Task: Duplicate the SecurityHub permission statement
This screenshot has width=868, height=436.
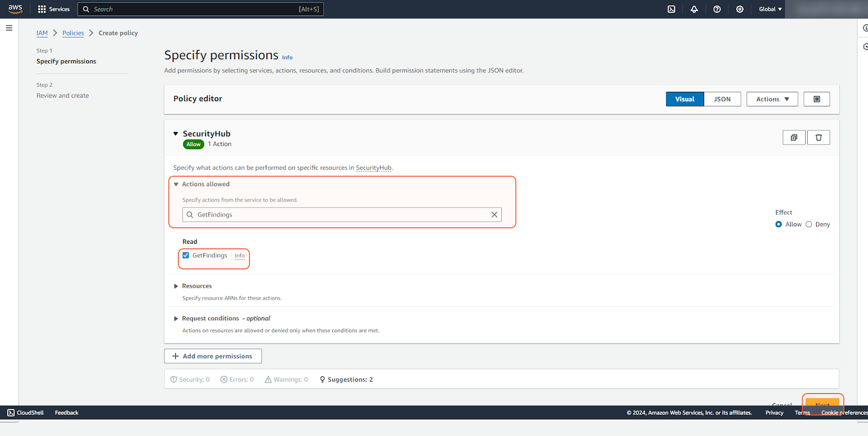Action: [794, 137]
